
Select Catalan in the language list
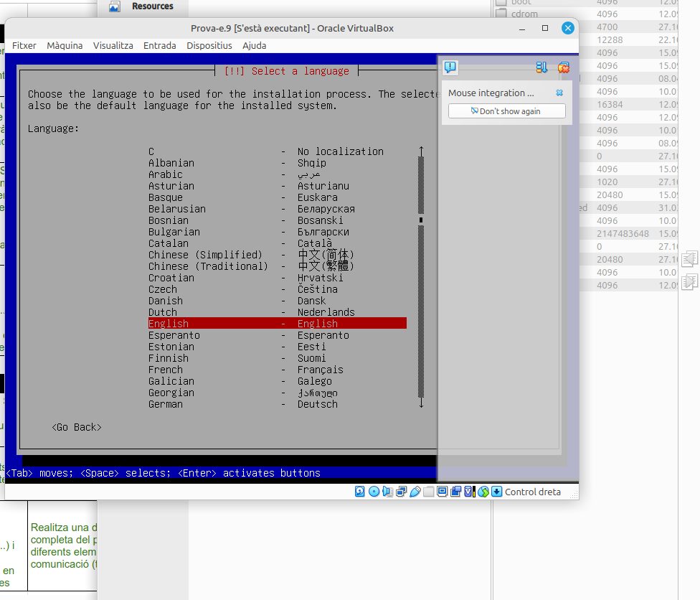[x=169, y=243]
